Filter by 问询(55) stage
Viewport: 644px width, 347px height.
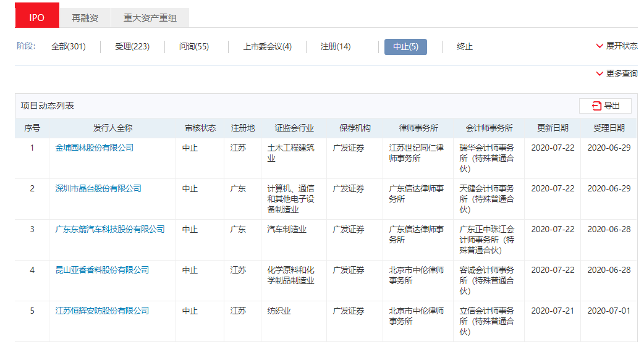click(x=194, y=47)
